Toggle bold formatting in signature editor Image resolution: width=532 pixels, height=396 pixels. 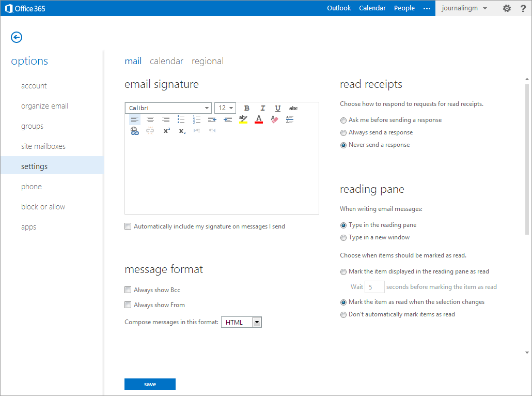pos(247,108)
